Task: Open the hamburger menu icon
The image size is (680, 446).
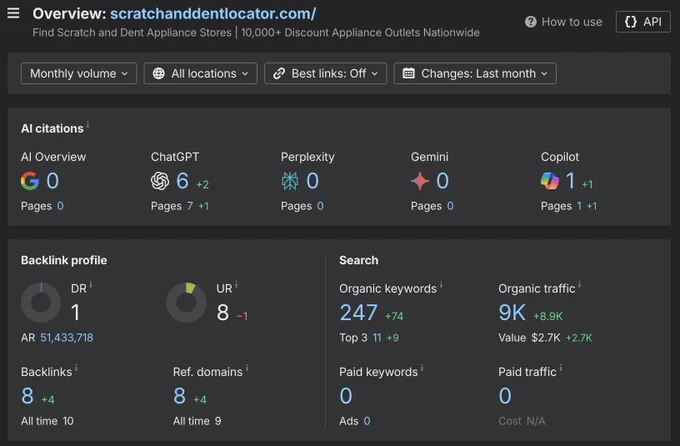Action: point(13,13)
